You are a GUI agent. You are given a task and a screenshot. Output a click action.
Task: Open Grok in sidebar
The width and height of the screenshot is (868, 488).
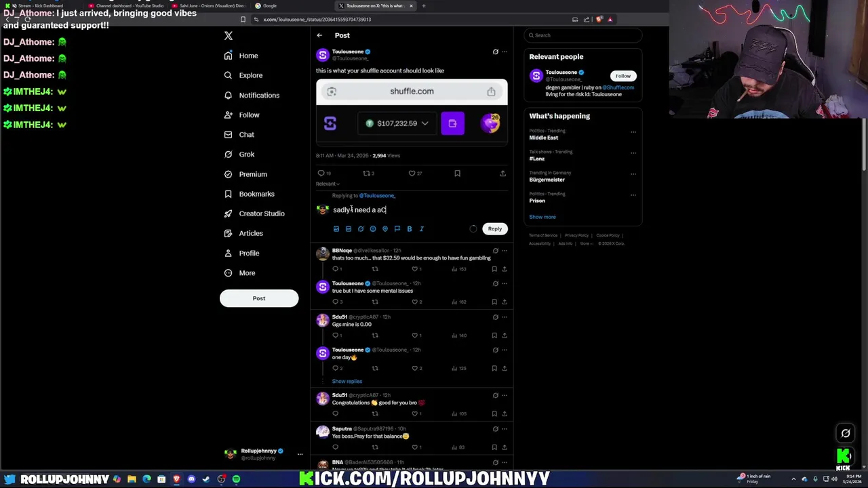[239, 154]
